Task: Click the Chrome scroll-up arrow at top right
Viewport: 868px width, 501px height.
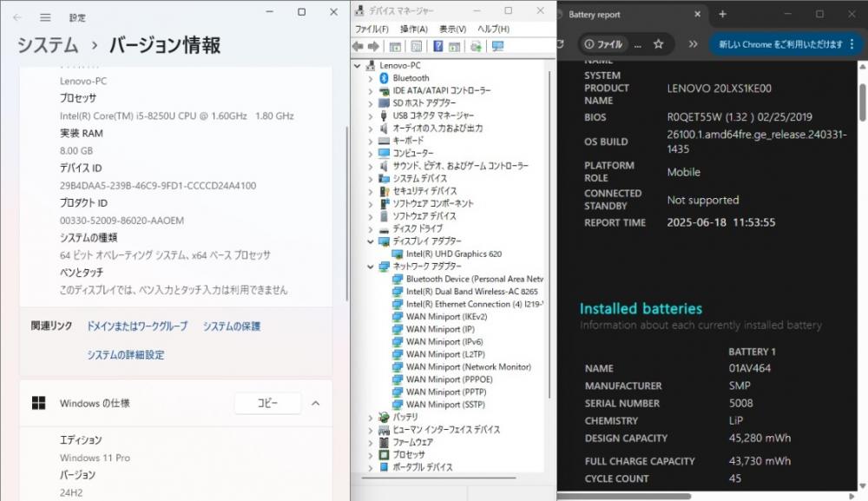Action: pos(863,67)
